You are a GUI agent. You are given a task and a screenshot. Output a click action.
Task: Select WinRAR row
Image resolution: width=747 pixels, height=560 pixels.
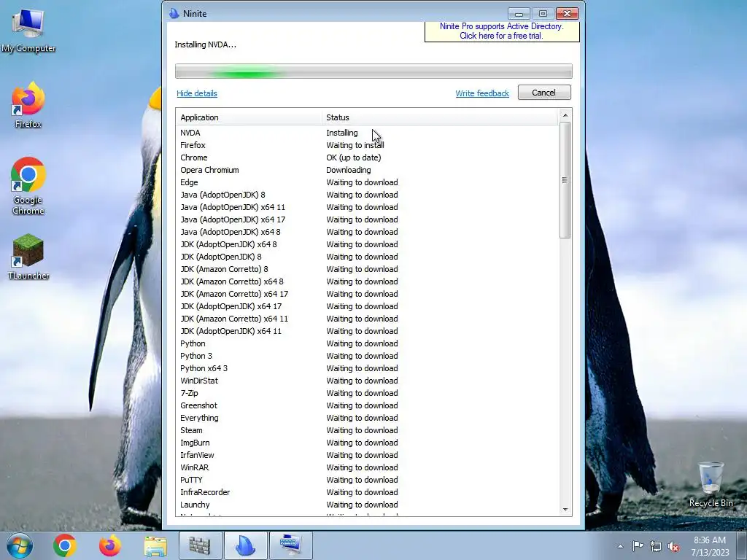[367, 467]
